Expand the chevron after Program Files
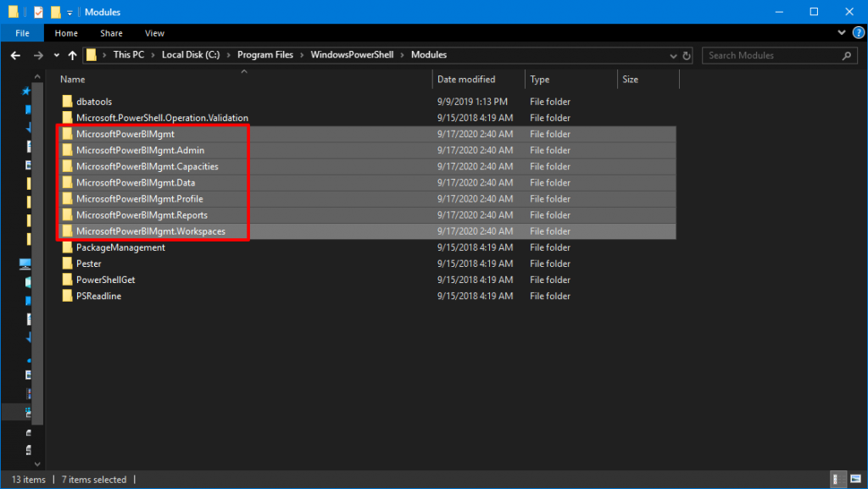Screen dimensions: 868x489 pos(302,55)
